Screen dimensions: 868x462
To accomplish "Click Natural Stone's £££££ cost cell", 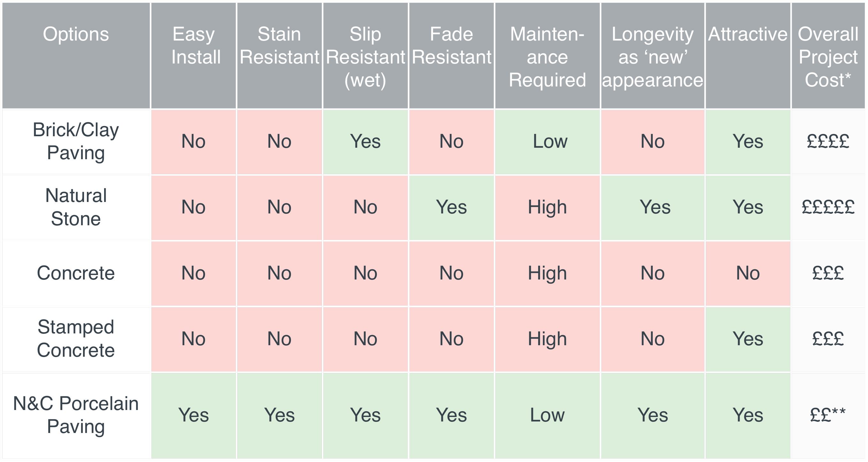I will pyautogui.click(x=828, y=207).
